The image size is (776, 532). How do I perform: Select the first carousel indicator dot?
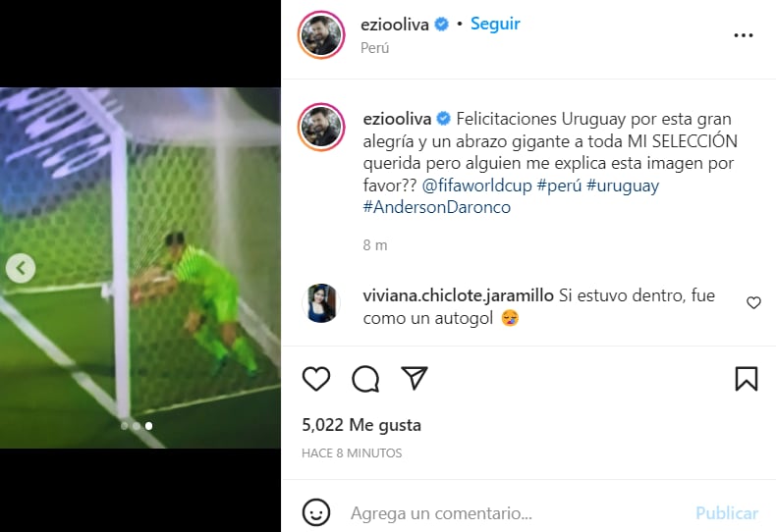pos(124,426)
